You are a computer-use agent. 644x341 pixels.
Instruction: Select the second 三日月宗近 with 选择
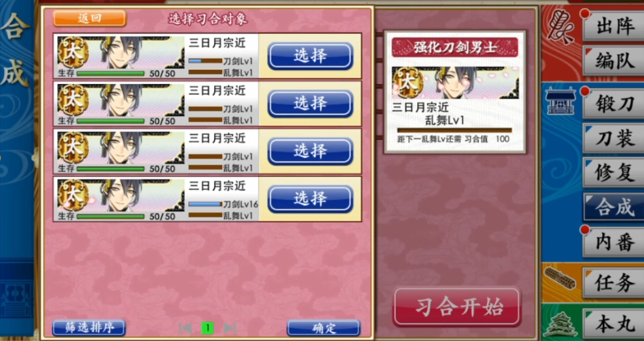pyautogui.click(x=310, y=104)
